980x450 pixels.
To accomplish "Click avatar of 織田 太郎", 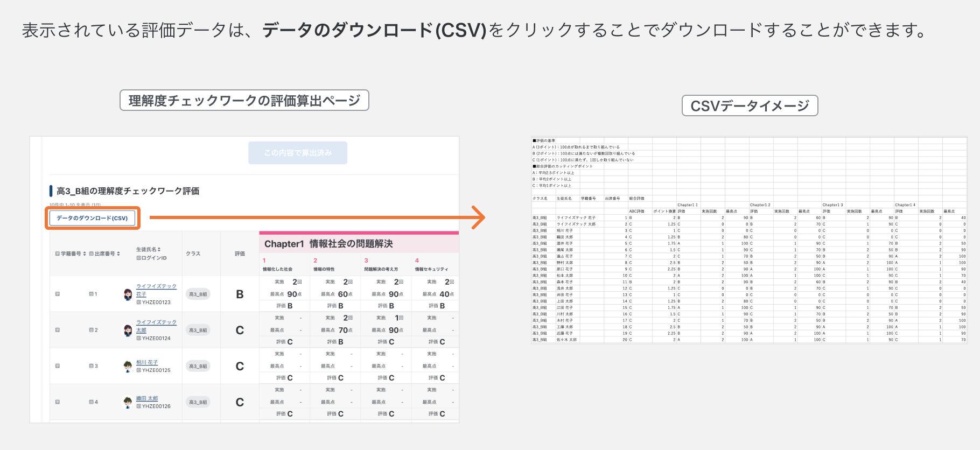I will click(128, 402).
